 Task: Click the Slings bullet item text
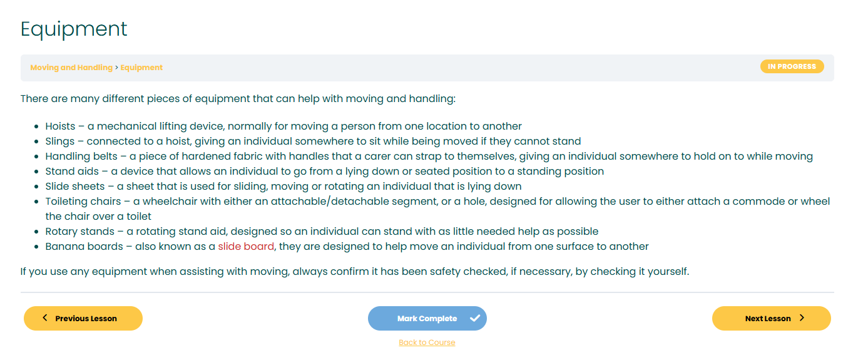pyautogui.click(x=313, y=141)
